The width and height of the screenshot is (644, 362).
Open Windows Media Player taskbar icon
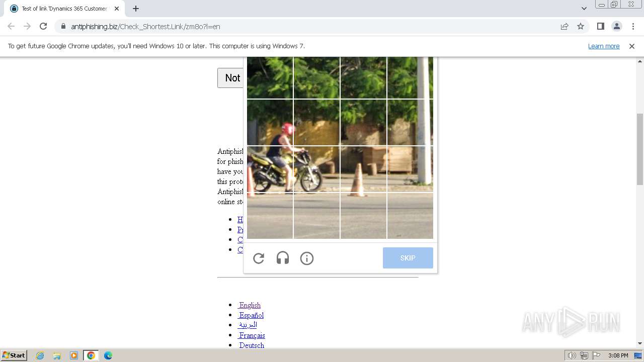74,355
